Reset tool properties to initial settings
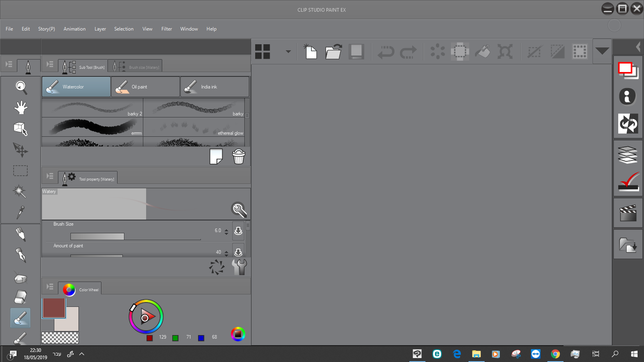 tap(217, 267)
